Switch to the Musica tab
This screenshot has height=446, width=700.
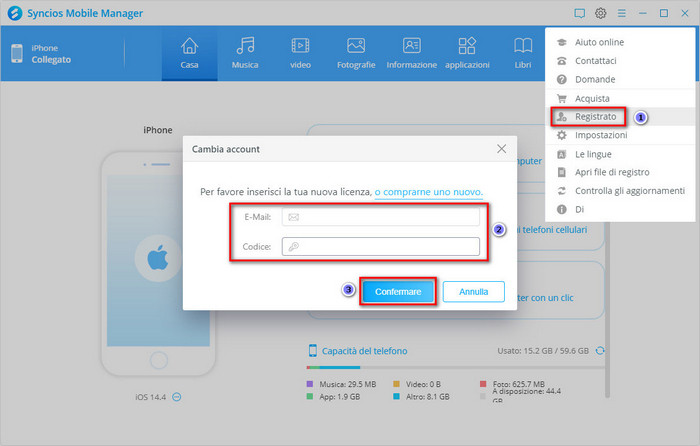(x=245, y=54)
